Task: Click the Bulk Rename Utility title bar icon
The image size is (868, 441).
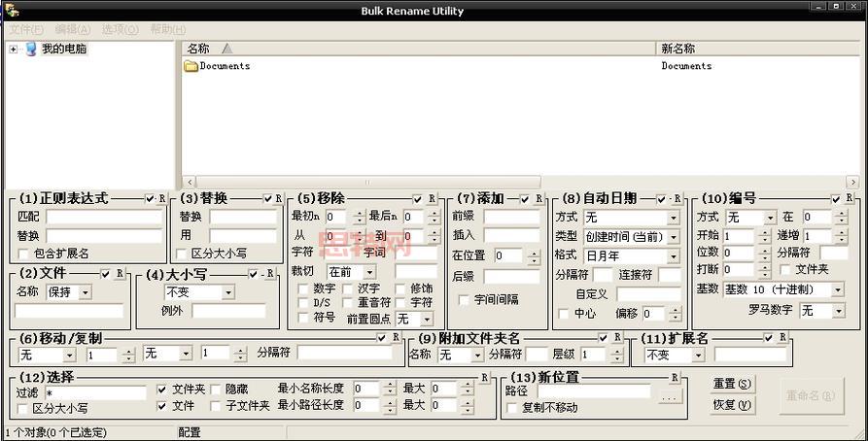Action: (11, 10)
